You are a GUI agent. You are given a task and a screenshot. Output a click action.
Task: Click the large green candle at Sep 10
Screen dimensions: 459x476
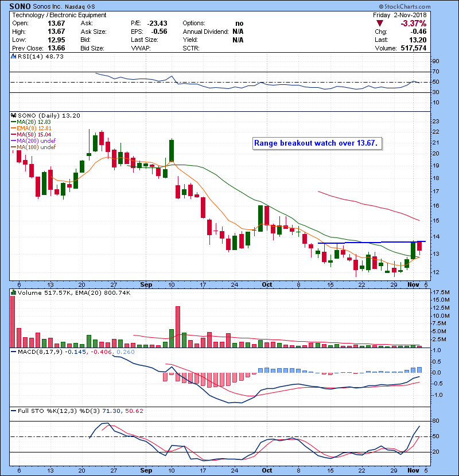click(172, 150)
